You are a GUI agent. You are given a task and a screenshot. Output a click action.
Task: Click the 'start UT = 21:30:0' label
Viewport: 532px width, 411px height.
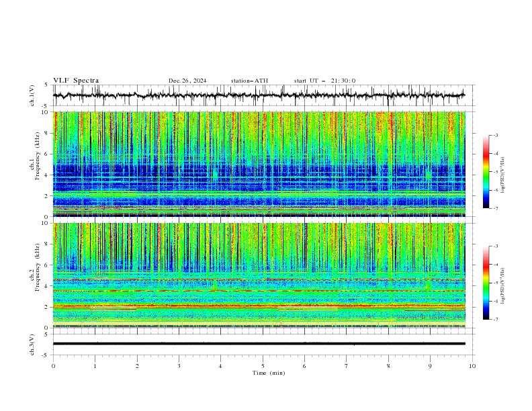(324, 81)
